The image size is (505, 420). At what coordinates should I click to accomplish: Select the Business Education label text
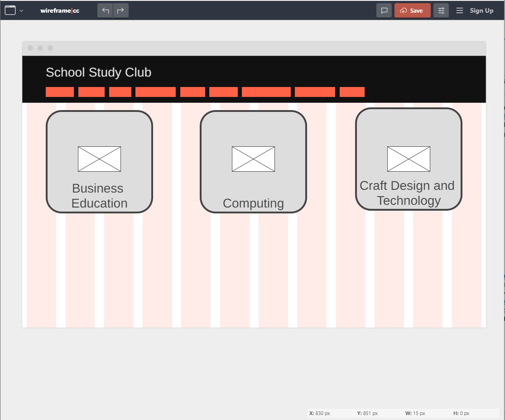tap(99, 196)
